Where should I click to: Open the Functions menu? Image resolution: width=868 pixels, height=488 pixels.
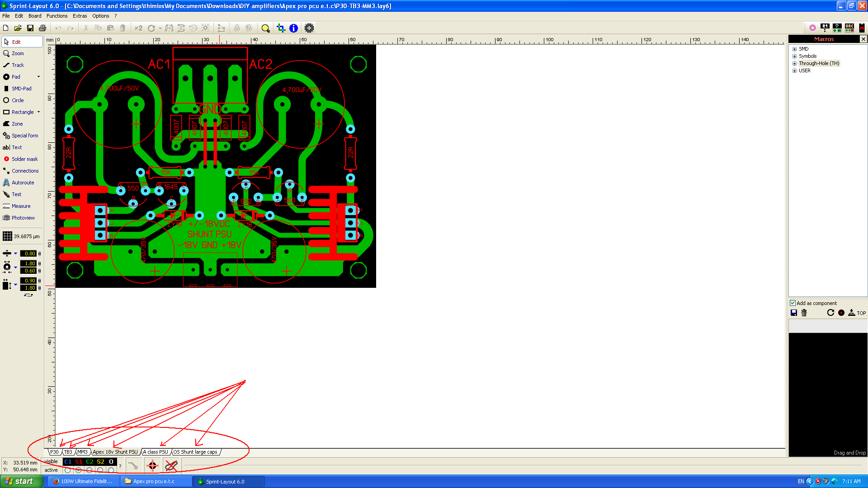pos(57,16)
